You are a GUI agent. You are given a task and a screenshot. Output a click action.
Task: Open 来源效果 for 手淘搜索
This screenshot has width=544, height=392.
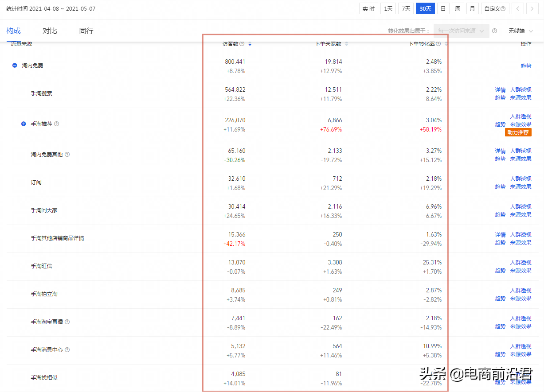pos(521,98)
